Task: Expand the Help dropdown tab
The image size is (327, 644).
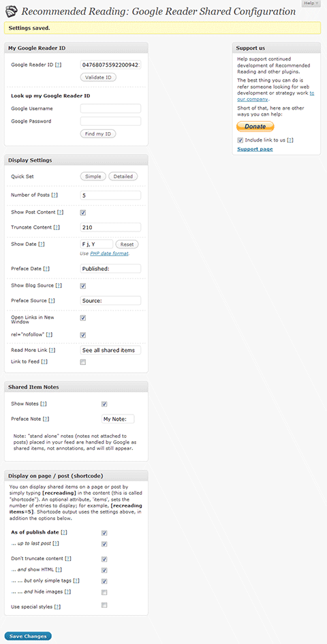Action: 311,3
